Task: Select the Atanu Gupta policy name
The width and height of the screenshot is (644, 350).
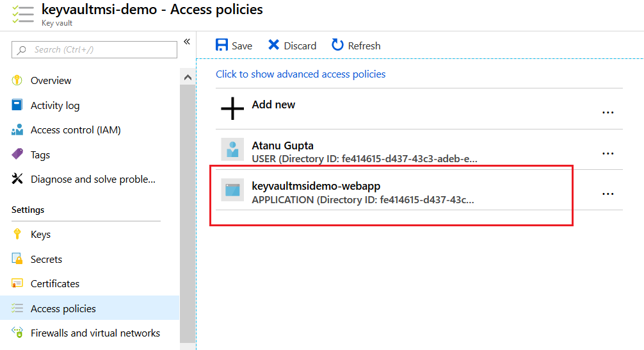Action: tap(282, 146)
